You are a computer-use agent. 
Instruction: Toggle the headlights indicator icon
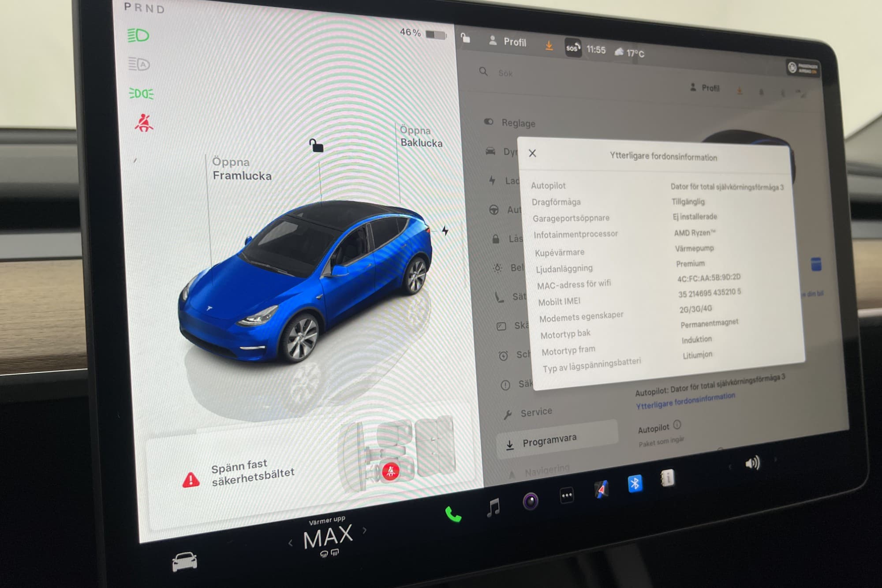138,35
